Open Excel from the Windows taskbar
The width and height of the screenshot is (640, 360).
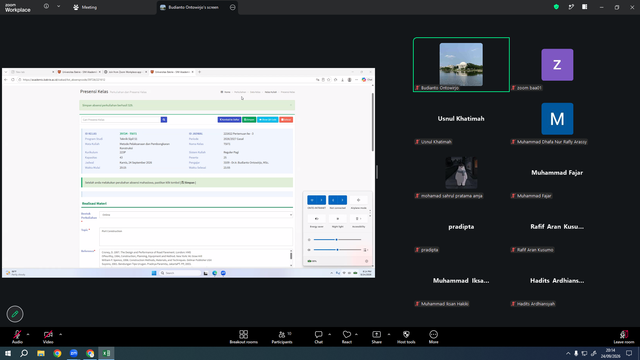(x=106, y=353)
